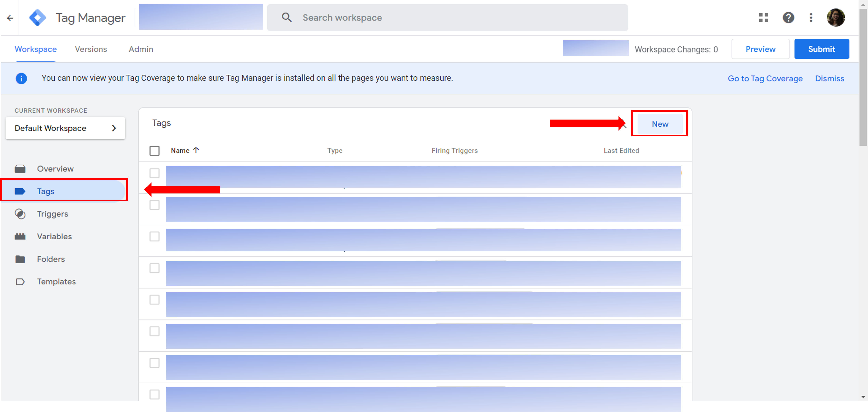This screenshot has width=868, height=412.
Task: Check the third tag row checkbox
Action: coord(154,237)
